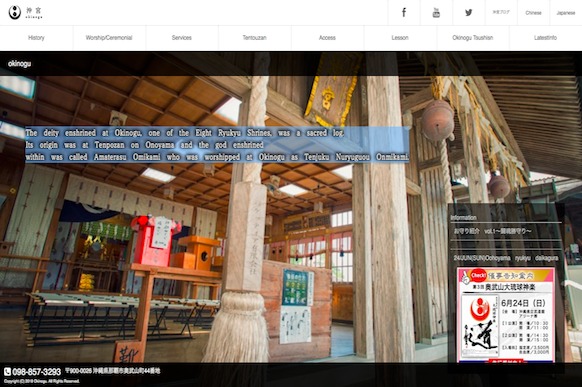
Task: Open the Facebook page icon
Action: (x=404, y=13)
